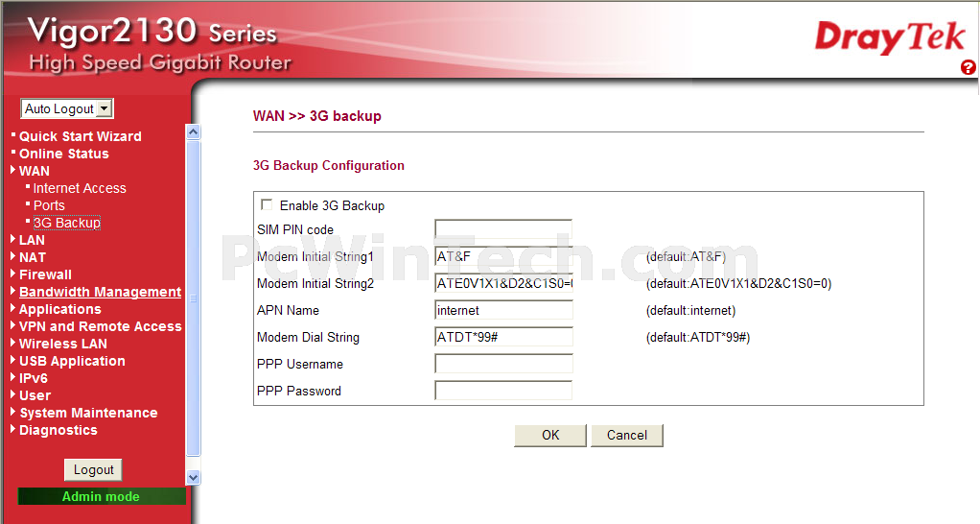Expand the Applications menu
This screenshot has height=524, width=980.
(60, 309)
